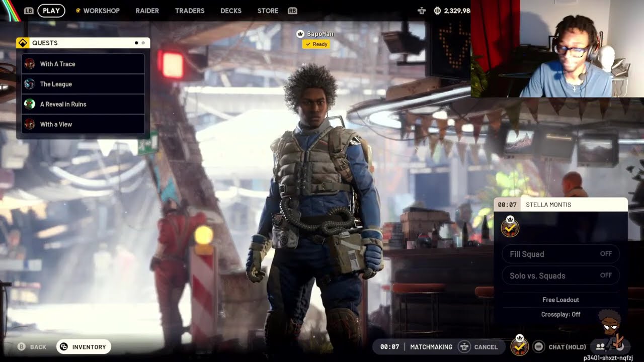Open the TRADERS tab

coord(190,11)
